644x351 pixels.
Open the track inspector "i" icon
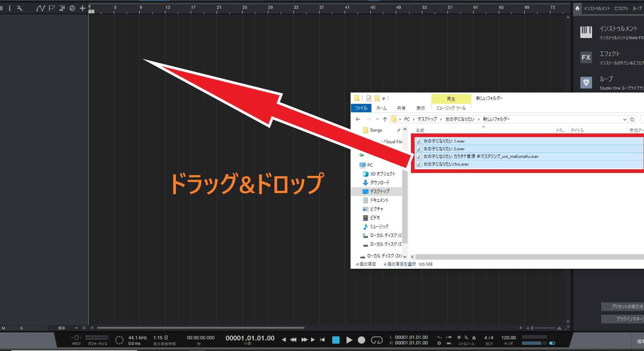[10, 8]
